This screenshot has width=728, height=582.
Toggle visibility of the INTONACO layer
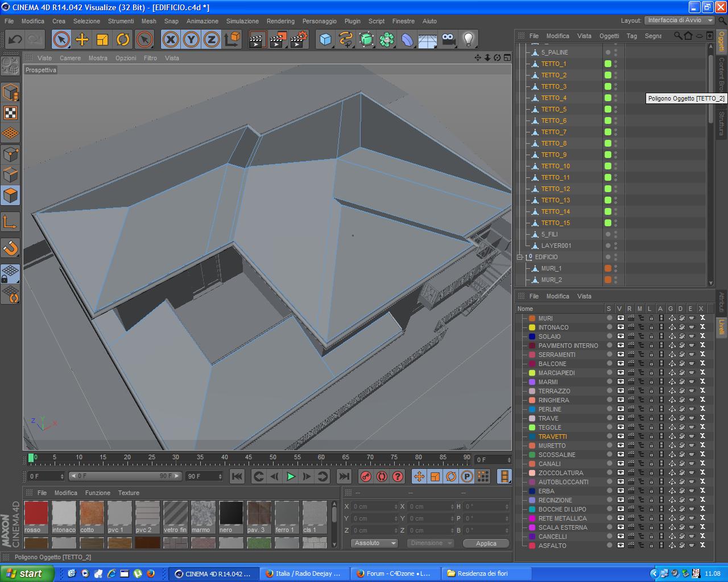pyautogui.click(x=621, y=327)
